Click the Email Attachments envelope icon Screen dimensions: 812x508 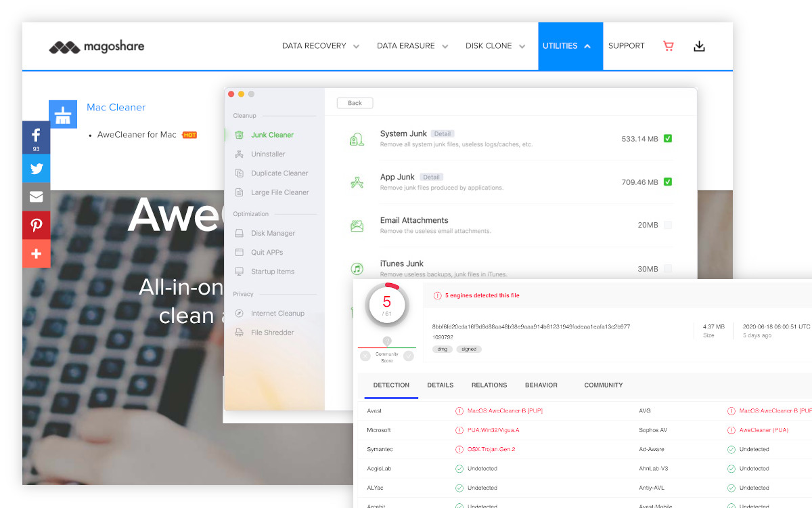tap(357, 226)
